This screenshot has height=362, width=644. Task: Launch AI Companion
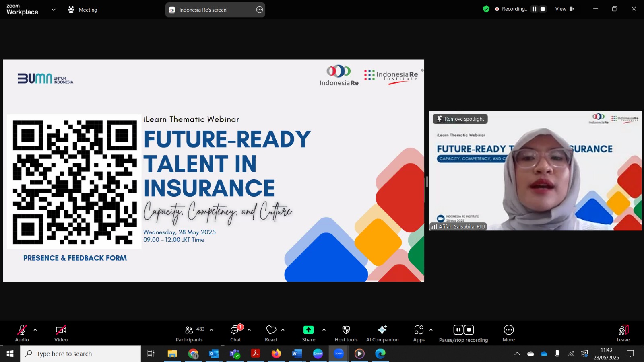click(x=382, y=333)
